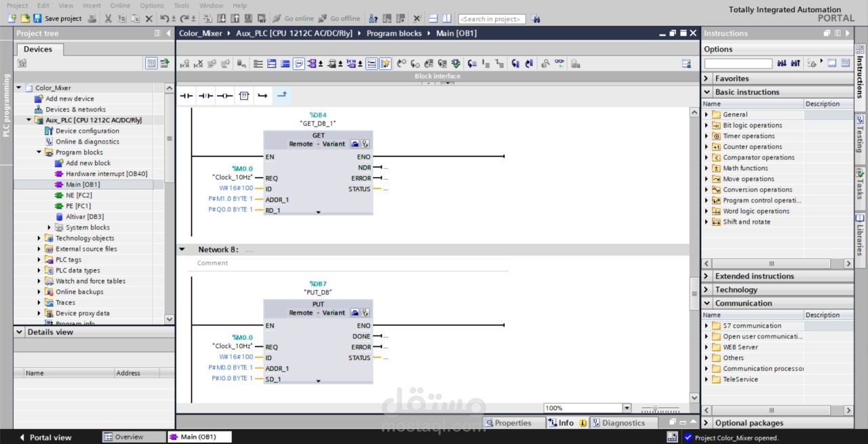Open absolute/symbolic operands dropdown
Image resolution: width=868 pixels, height=444 pixels.
point(321,64)
